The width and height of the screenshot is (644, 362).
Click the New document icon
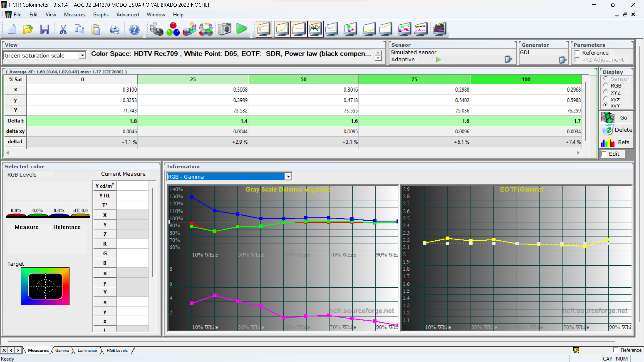pos(12,29)
